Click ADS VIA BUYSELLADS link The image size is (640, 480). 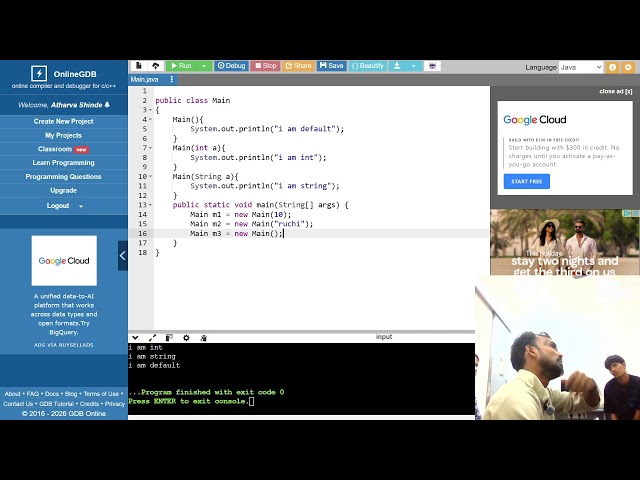64,345
